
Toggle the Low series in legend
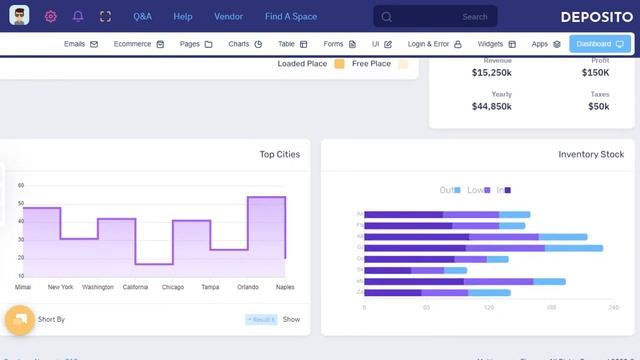click(x=478, y=190)
